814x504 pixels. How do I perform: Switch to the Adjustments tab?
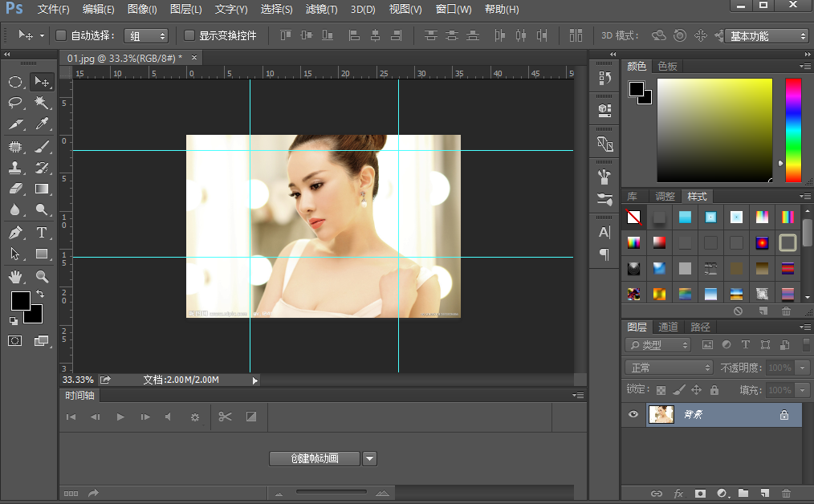[665, 196]
